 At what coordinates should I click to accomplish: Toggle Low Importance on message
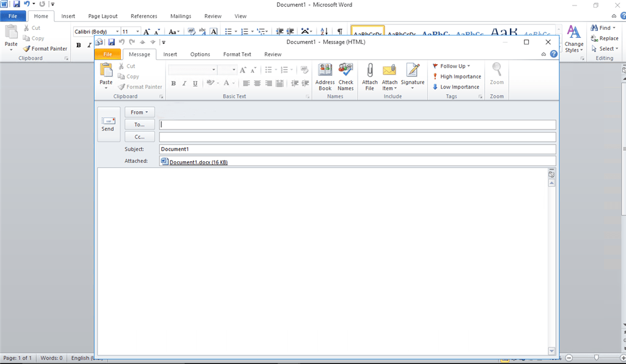[x=456, y=87]
